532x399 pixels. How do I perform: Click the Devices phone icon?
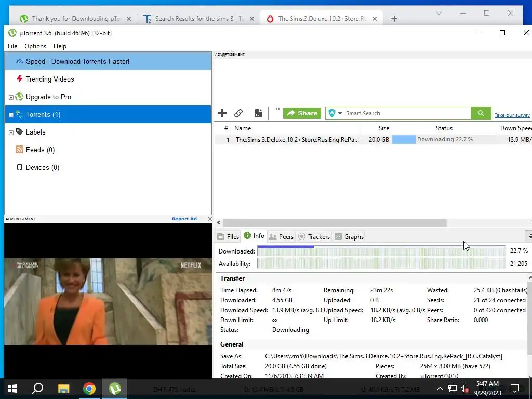pyautogui.click(x=20, y=167)
